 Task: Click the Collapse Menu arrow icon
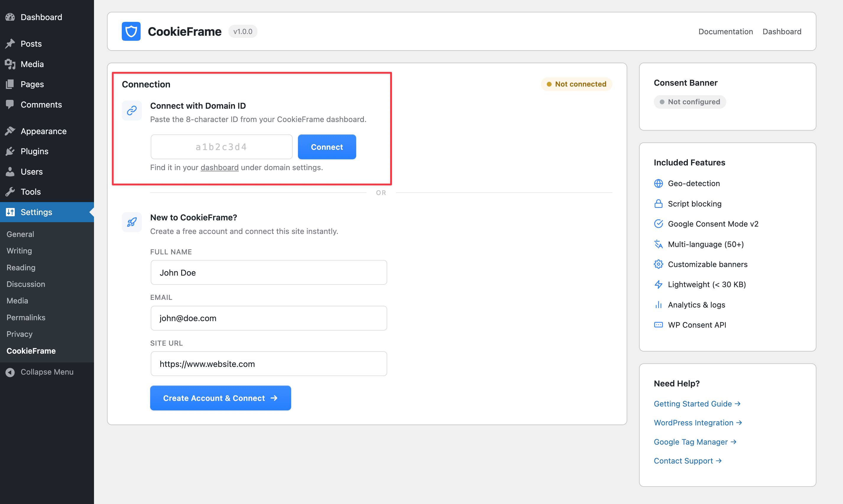[10, 372]
